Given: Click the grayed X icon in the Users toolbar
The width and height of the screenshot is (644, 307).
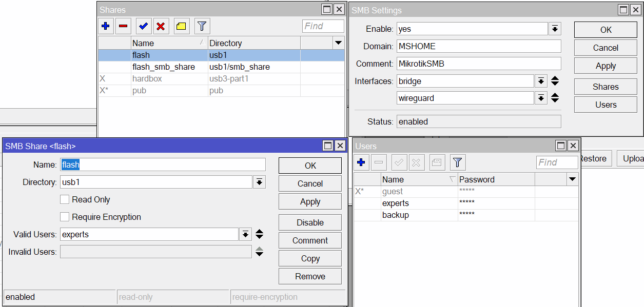Looking at the screenshot, I should tap(416, 162).
